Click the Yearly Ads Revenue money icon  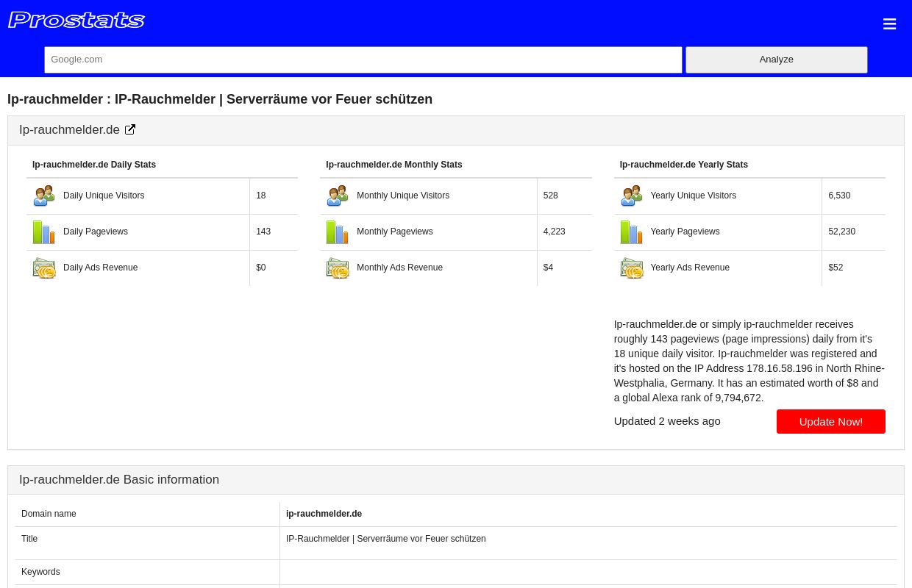click(x=631, y=268)
